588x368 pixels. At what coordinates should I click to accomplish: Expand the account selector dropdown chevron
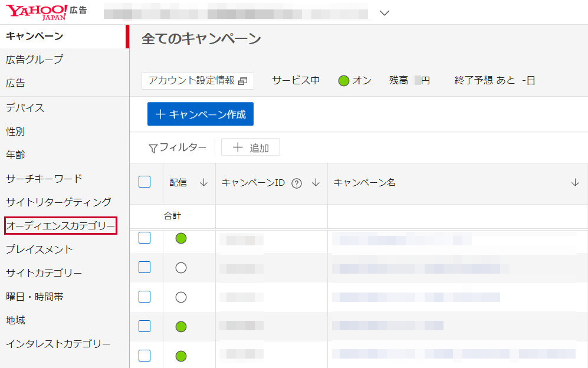pyautogui.click(x=385, y=13)
